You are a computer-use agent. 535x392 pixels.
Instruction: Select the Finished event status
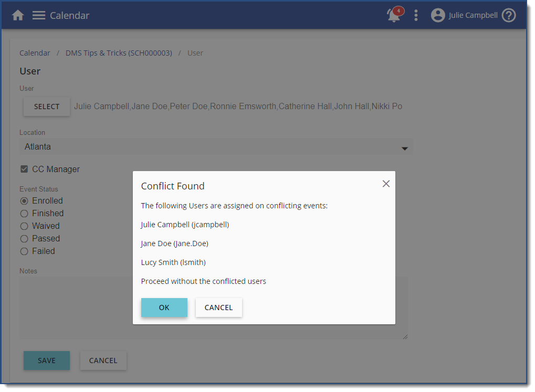tap(24, 214)
